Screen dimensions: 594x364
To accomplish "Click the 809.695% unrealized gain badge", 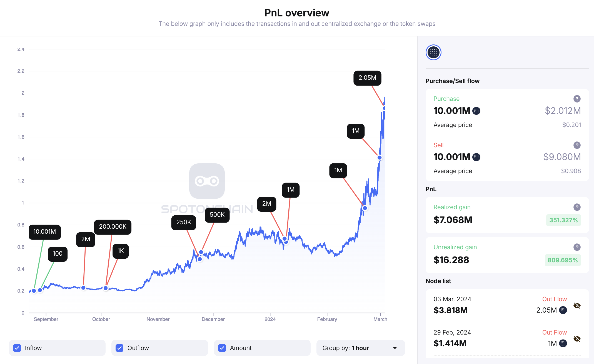I will [563, 260].
